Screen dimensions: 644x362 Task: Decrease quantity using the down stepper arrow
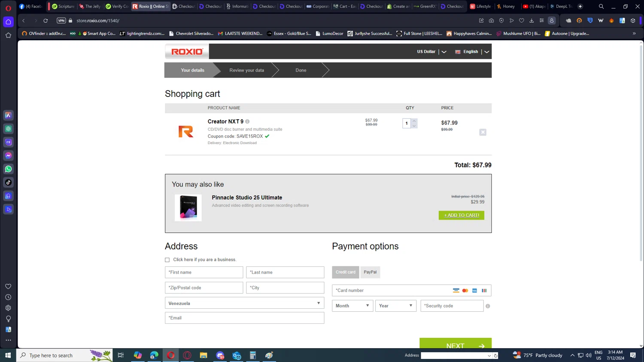[414, 126]
